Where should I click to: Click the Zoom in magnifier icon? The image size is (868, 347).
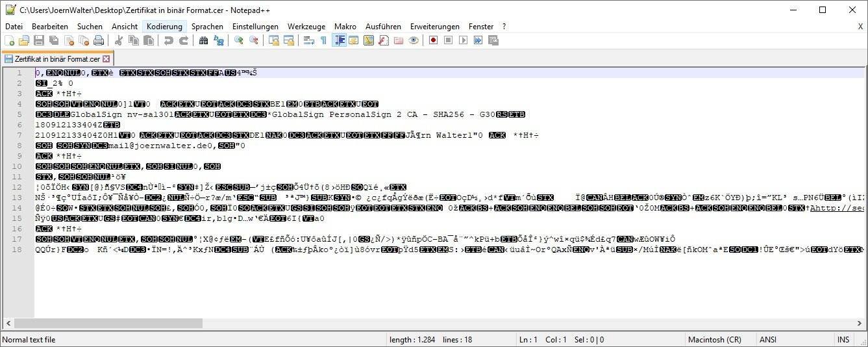point(239,40)
